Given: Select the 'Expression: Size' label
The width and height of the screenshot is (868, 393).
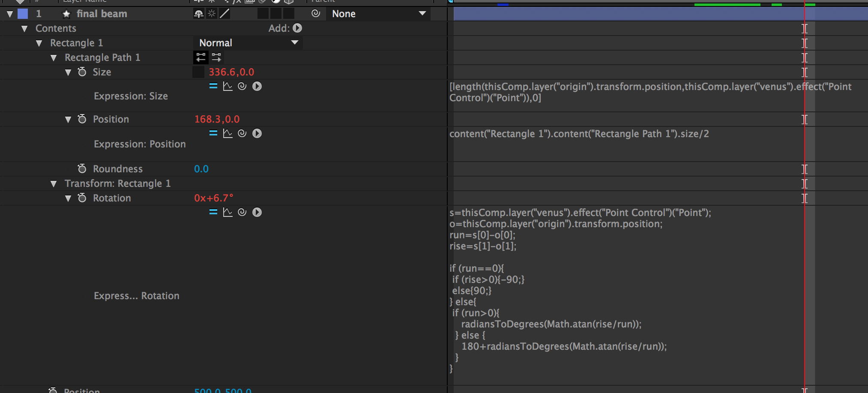Looking at the screenshot, I should (131, 96).
